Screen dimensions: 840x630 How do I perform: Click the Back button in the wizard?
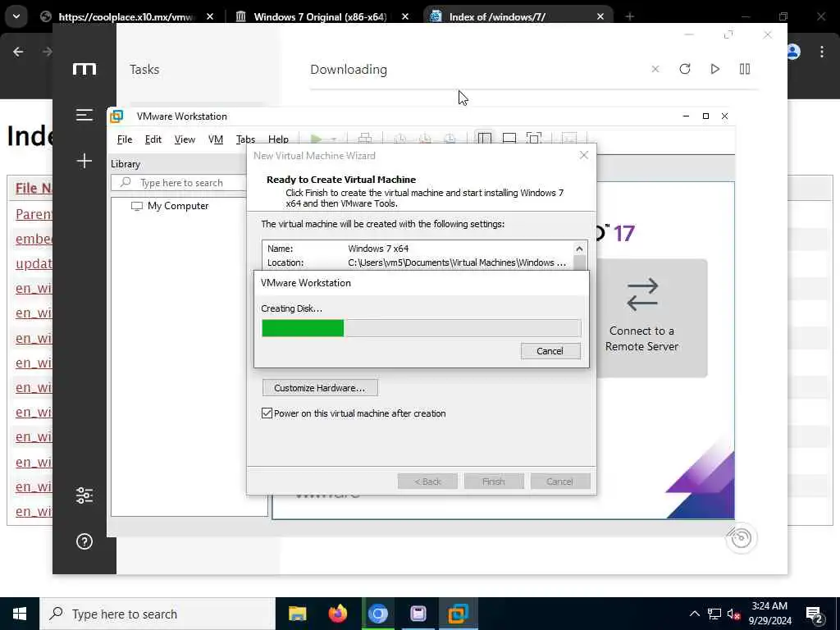click(x=427, y=481)
